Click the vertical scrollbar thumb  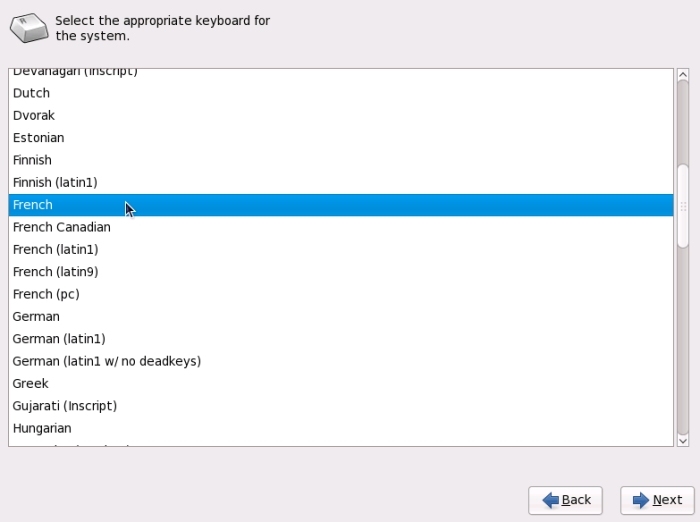coord(683,205)
